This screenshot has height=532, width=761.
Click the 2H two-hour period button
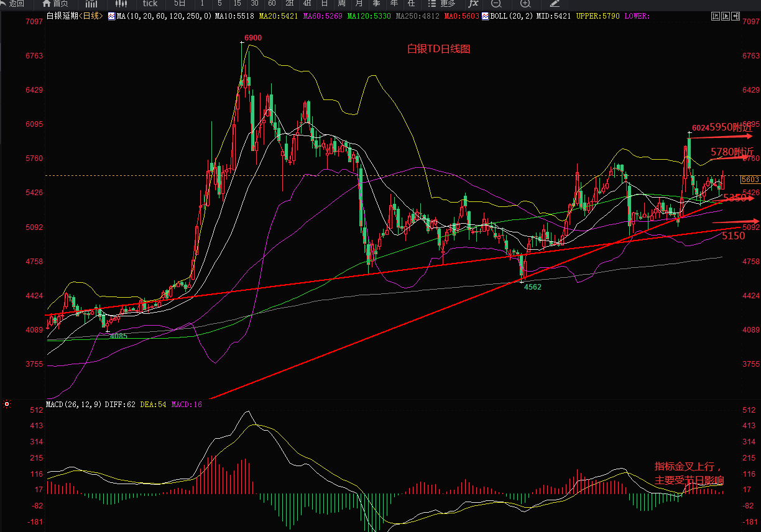pyautogui.click(x=289, y=4)
